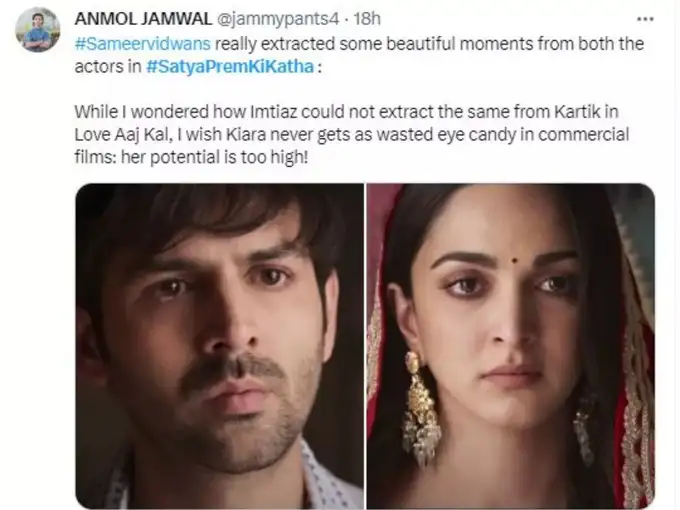Click the line mentioning Love Aaj Kal
Screen dimensions: 680x510
click(352, 134)
